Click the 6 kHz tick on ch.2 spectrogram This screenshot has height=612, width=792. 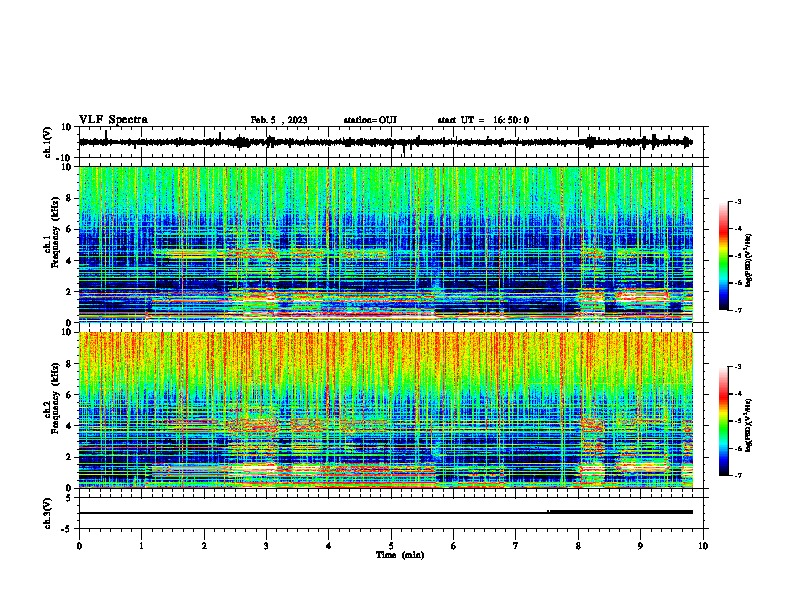click(69, 395)
